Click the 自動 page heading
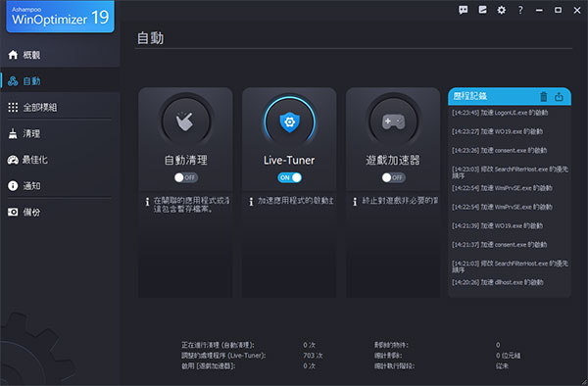 tap(150, 38)
